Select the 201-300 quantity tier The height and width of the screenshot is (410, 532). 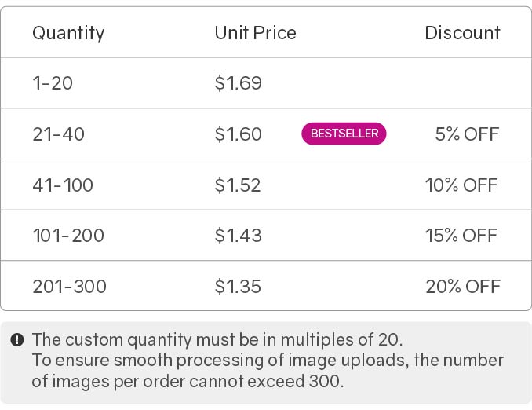69,287
